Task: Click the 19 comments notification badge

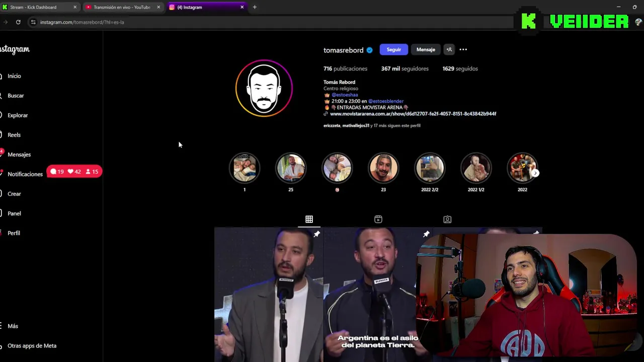Action: [57, 171]
